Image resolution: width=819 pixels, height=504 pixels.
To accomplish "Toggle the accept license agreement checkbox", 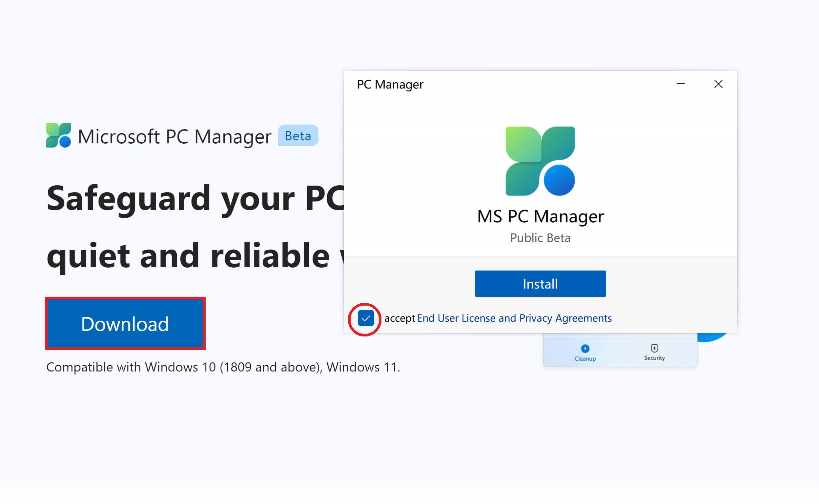I will point(366,318).
